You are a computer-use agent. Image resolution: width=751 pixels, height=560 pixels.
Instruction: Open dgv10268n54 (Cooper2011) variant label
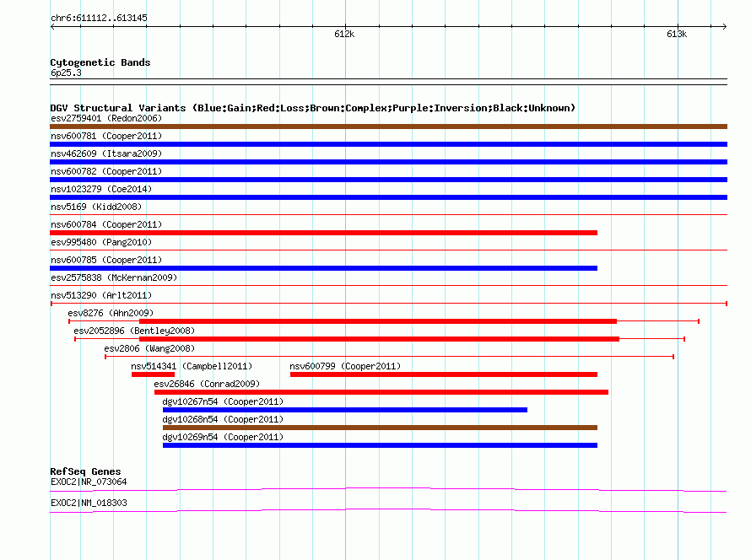223,419
